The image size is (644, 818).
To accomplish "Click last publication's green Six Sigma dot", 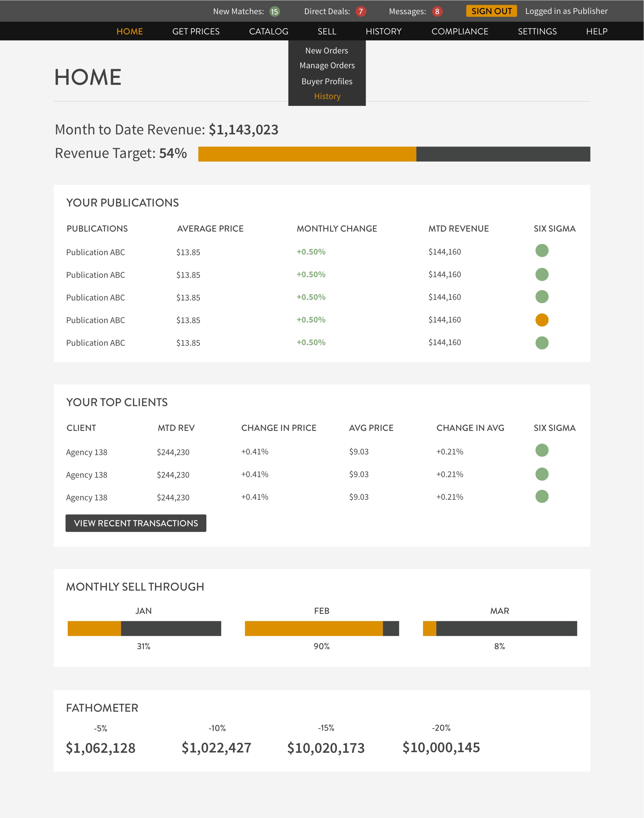I will point(541,343).
